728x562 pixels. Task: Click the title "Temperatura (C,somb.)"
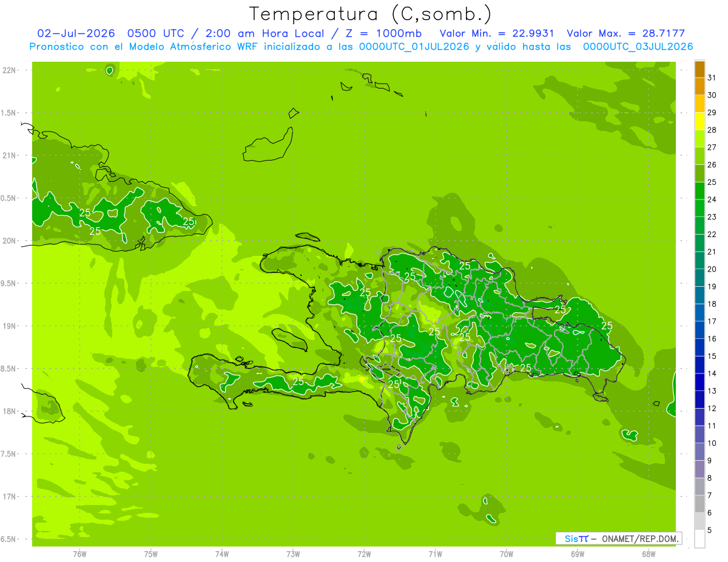point(371,13)
